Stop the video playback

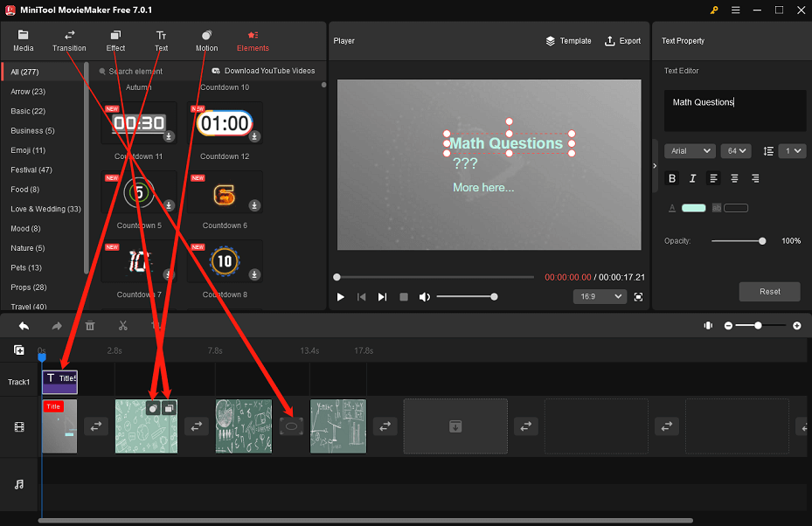tap(404, 297)
